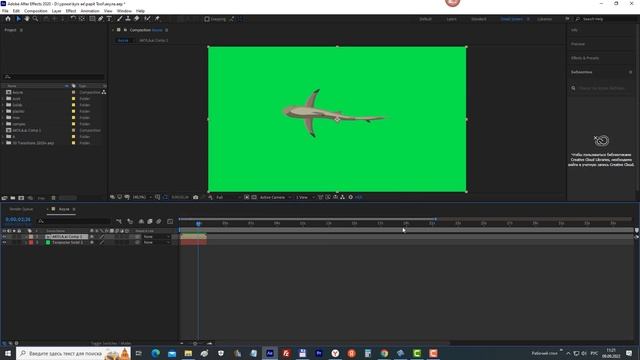The image size is (640, 360).
Task: Open the parent dropdown for the Solid layer
Action: (x=156, y=242)
